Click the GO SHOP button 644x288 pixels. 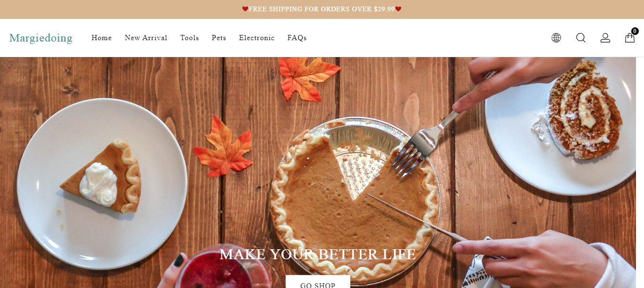tap(318, 282)
